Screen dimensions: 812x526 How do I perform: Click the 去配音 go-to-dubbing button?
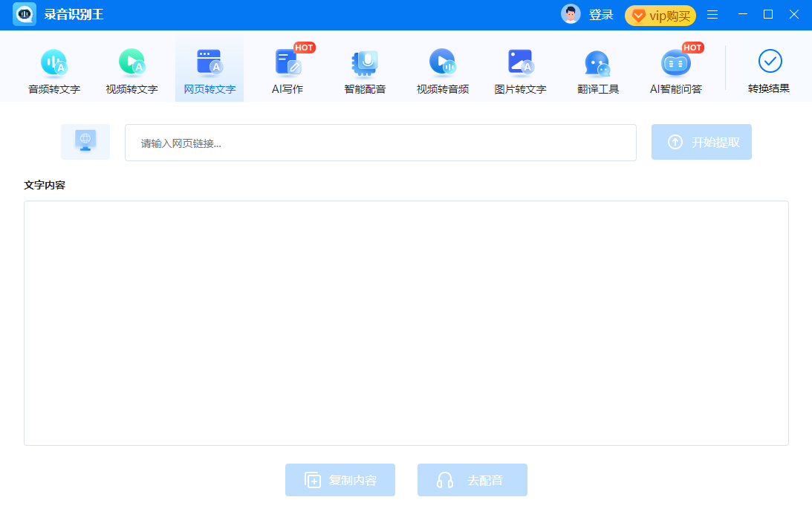[x=472, y=480]
